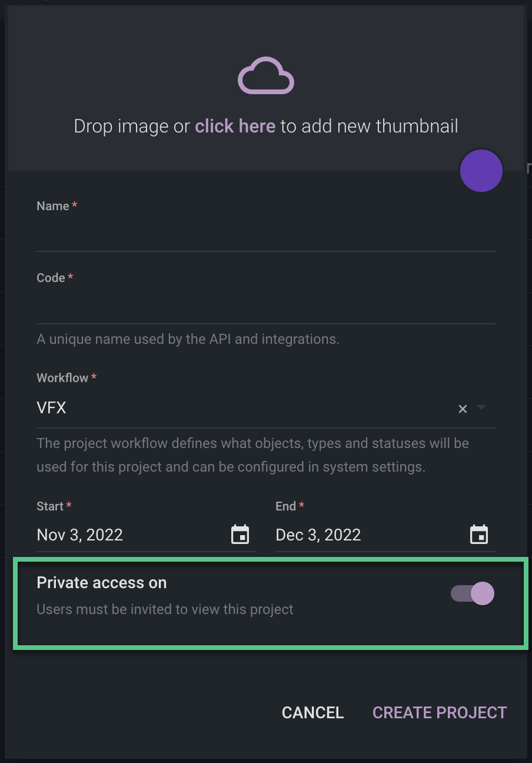Click the Start date showing Nov 3, 2022

79,535
